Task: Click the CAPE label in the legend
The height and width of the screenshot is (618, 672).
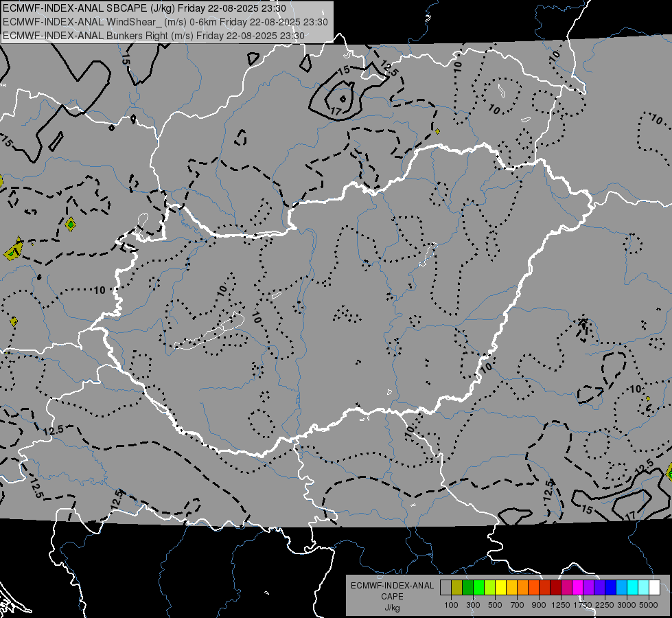Action: [392, 597]
